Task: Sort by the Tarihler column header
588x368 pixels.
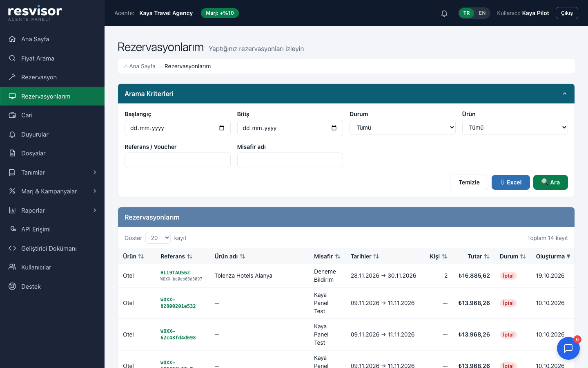Action: [x=365, y=256]
